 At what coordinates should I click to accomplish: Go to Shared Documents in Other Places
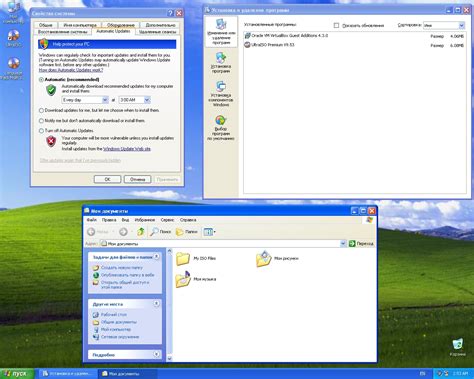tap(115, 322)
